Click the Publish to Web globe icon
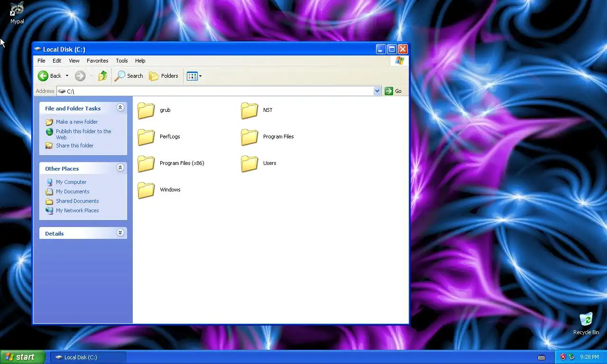 coord(49,132)
